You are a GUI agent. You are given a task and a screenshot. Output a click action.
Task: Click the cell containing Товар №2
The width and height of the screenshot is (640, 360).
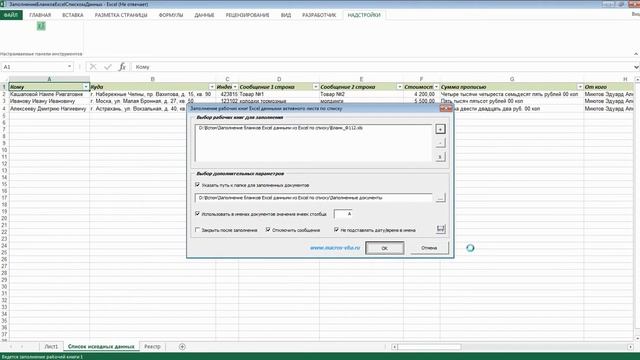(361, 94)
